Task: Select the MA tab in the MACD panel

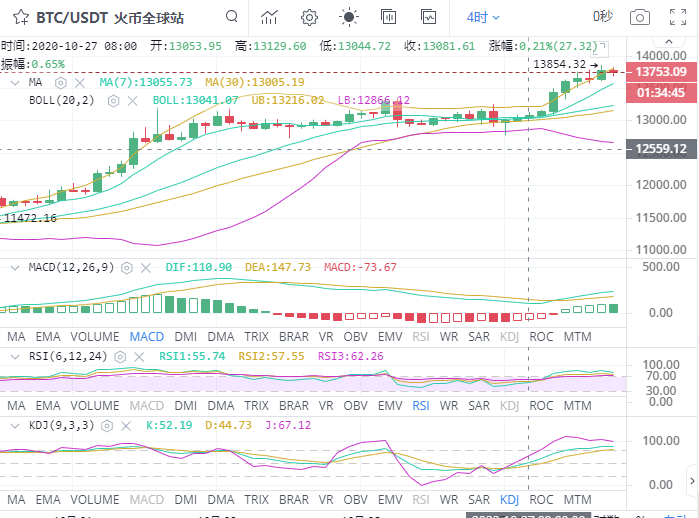Action: coord(16,337)
